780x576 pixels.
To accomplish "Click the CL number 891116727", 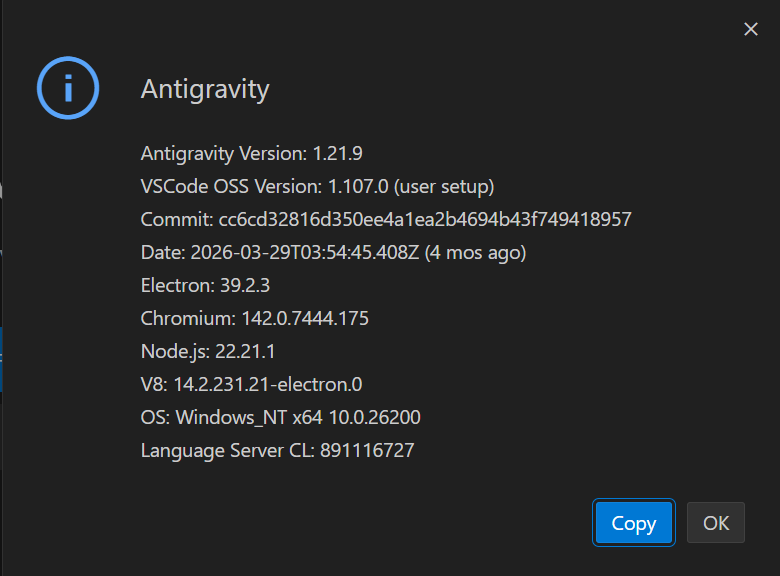I will point(367,451).
